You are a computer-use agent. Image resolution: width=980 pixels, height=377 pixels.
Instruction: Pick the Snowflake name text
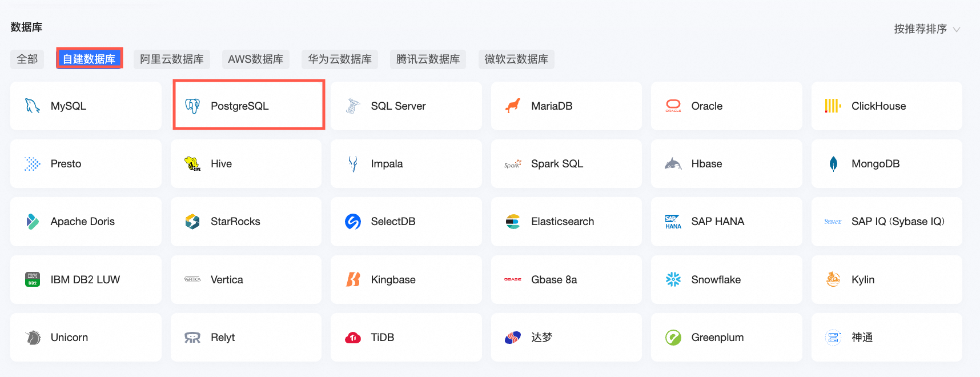coord(716,279)
